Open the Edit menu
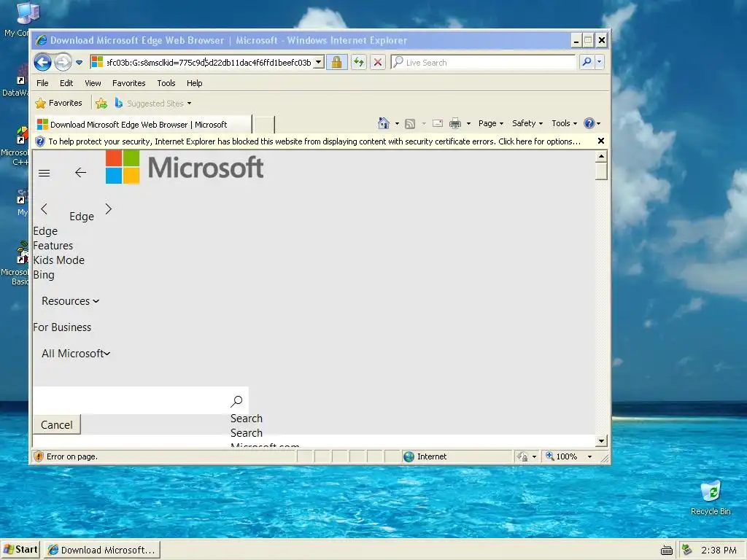The width and height of the screenshot is (747, 560). (x=66, y=83)
